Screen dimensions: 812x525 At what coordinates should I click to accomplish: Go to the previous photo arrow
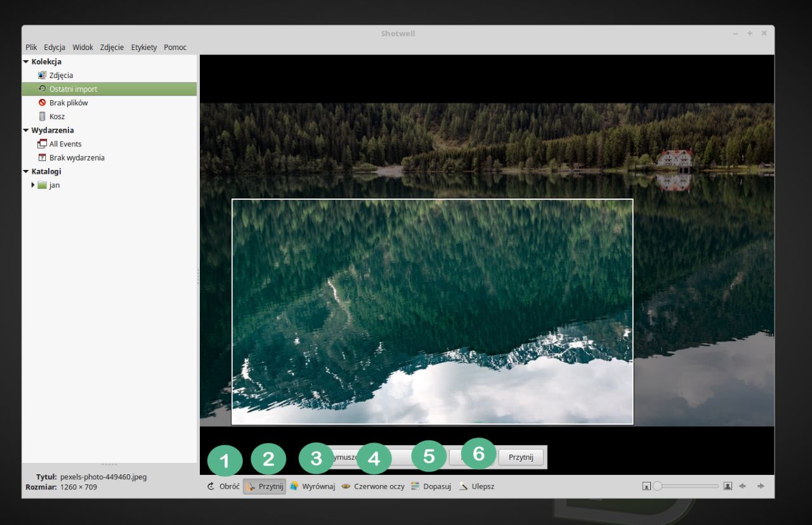pos(743,486)
